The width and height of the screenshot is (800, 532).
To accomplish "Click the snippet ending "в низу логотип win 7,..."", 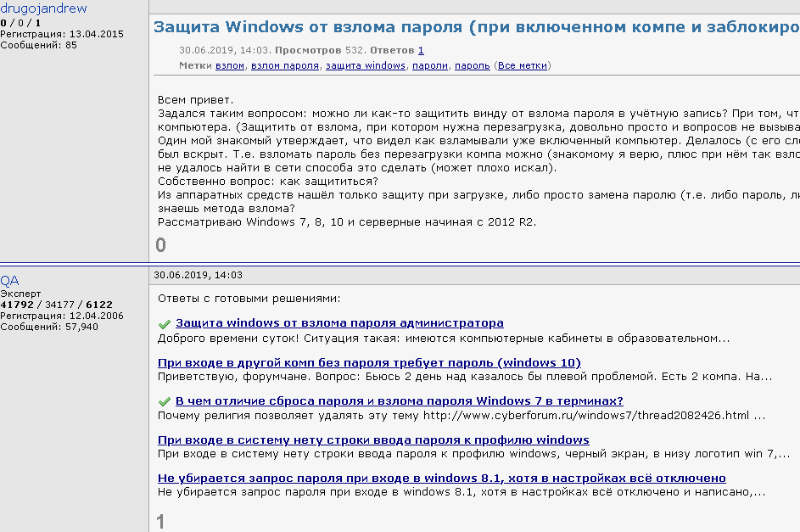I will [x=474, y=454].
